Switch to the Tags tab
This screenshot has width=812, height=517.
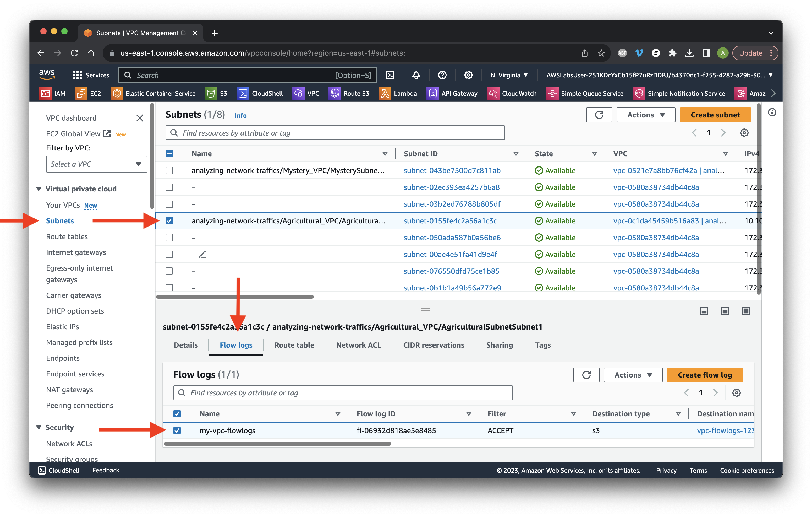[542, 345]
